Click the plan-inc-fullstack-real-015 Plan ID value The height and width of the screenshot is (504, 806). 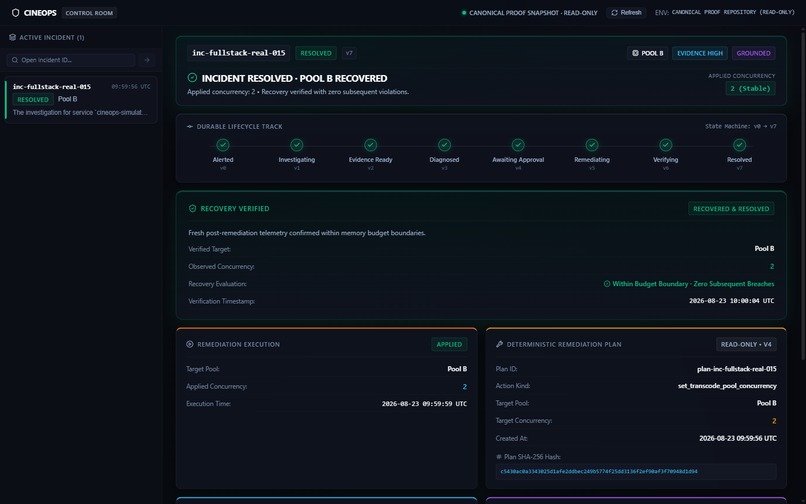coord(737,369)
